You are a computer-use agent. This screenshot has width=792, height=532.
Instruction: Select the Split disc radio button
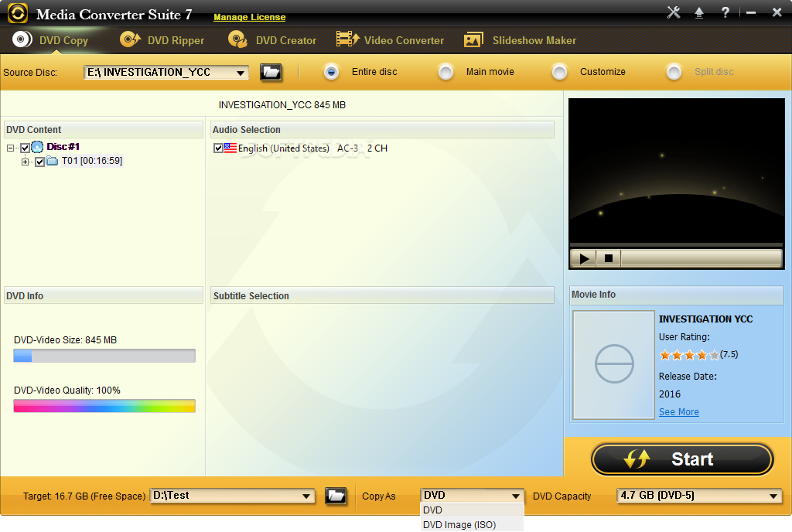tap(674, 72)
